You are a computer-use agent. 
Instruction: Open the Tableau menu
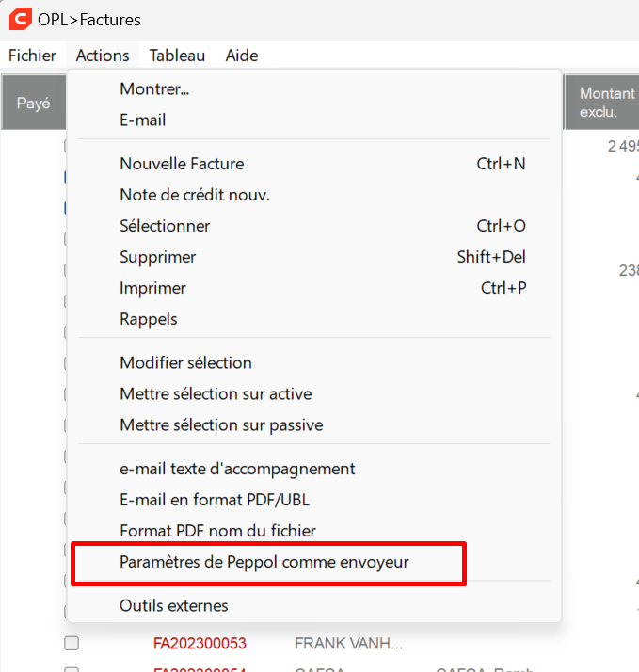coord(177,56)
